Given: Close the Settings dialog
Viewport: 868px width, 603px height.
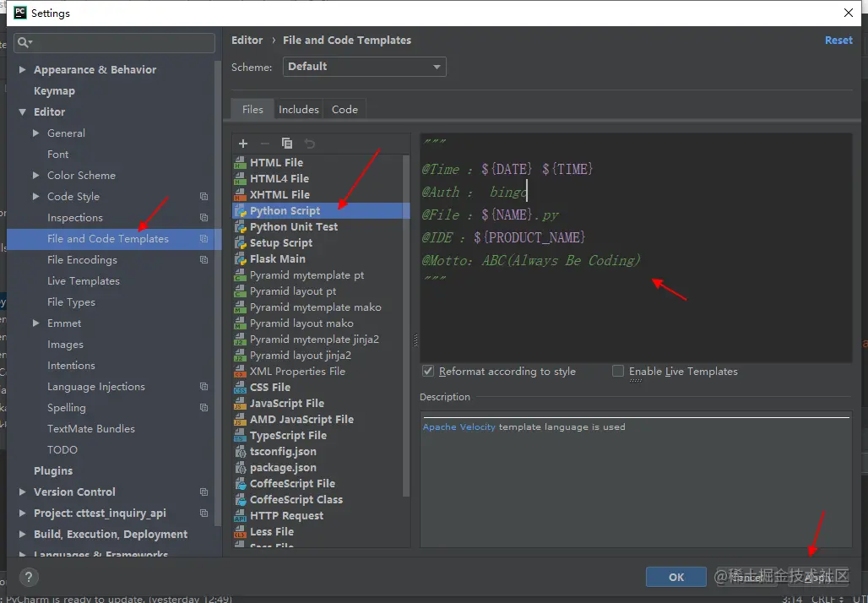Looking at the screenshot, I should [x=849, y=13].
